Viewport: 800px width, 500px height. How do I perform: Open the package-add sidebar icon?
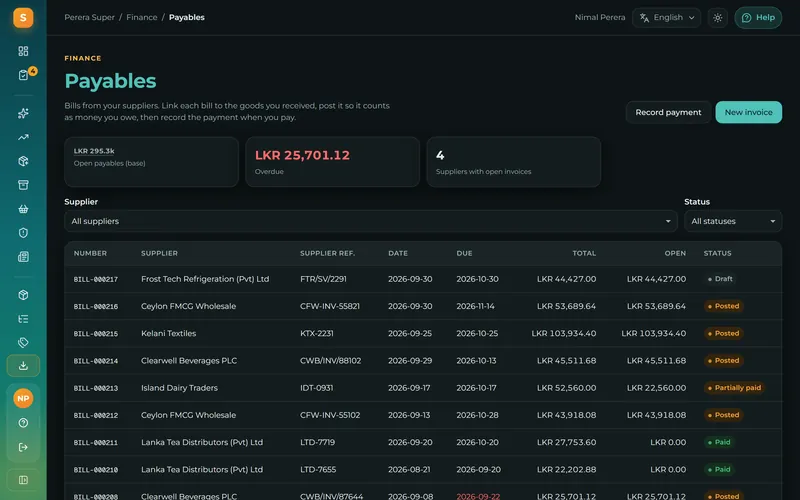[x=23, y=161]
